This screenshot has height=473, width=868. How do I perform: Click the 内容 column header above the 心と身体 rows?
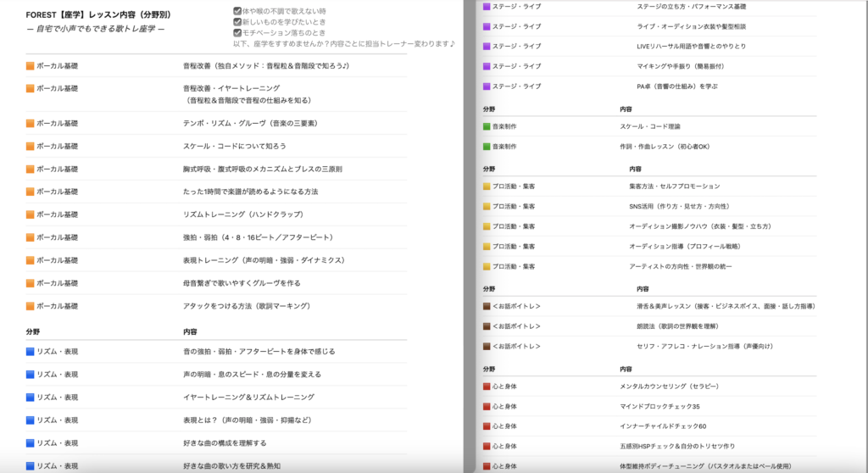click(626, 370)
